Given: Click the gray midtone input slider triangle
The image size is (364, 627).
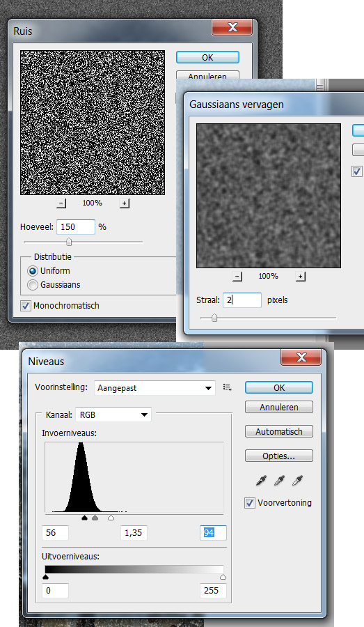Looking at the screenshot, I should click(95, 518).
